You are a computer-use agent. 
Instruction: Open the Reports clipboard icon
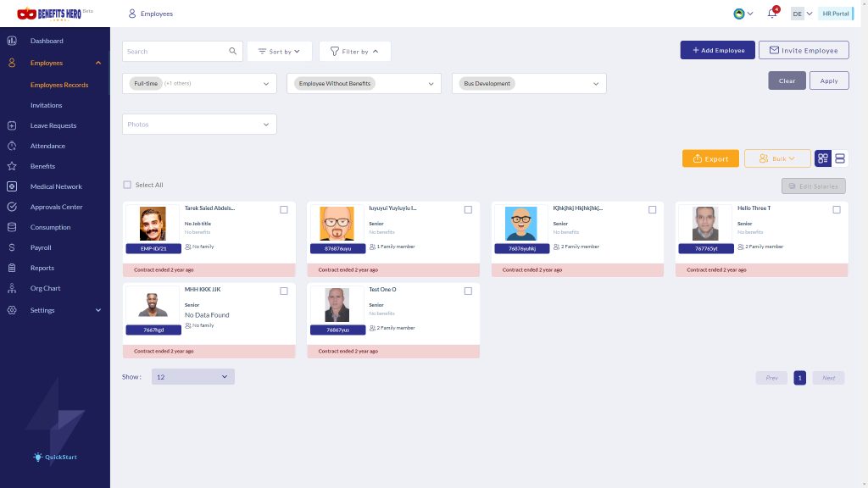(x=12, y=268)
